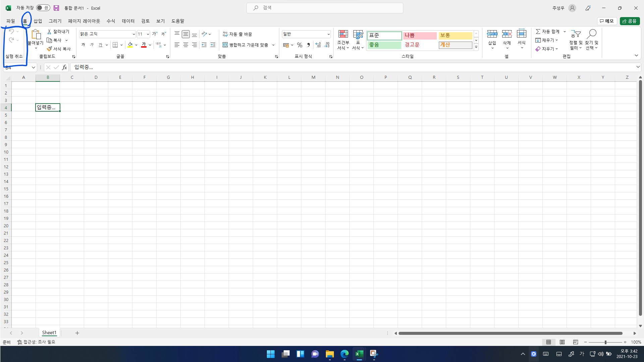
Task: Open the 수식 (Formulas) ribbon tab
Action: point(111,21)
